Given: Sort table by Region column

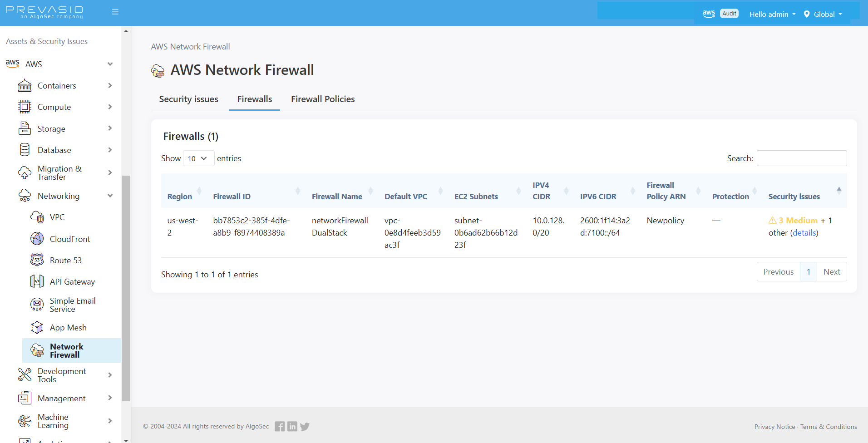Looking at the screenshot, I should tap(184, 191).
